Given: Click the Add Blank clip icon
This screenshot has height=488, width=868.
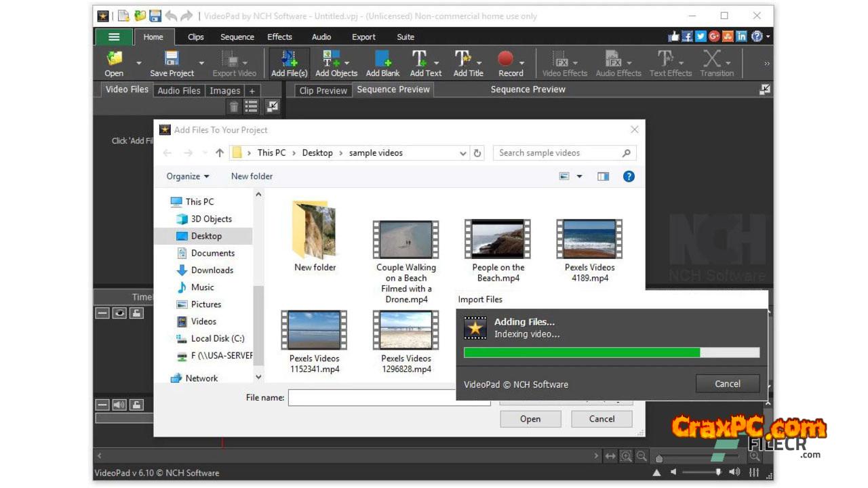Looking at the screenshot, I should coord(382,60).
